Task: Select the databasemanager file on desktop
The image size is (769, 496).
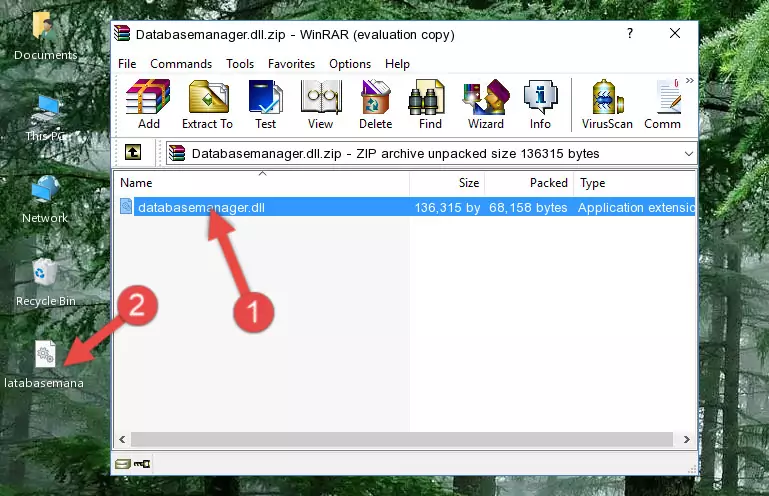Action: [x=44, y=365]
